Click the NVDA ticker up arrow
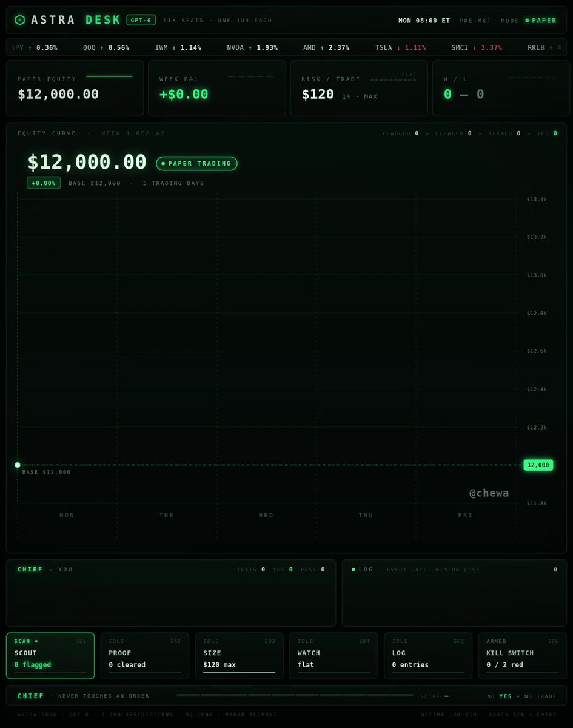This screenshot has height=728, width=573. [250, 47]
